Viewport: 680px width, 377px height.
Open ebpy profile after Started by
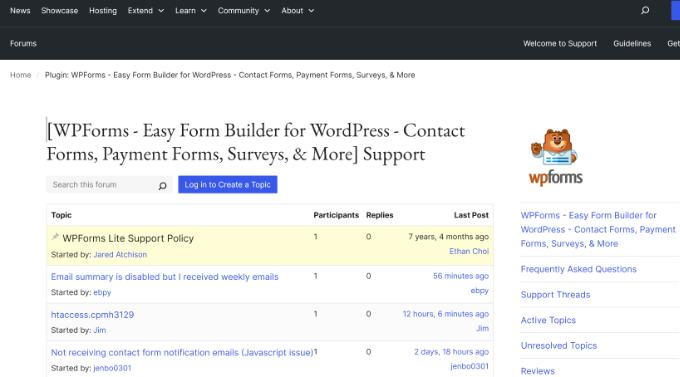[102, 292]
